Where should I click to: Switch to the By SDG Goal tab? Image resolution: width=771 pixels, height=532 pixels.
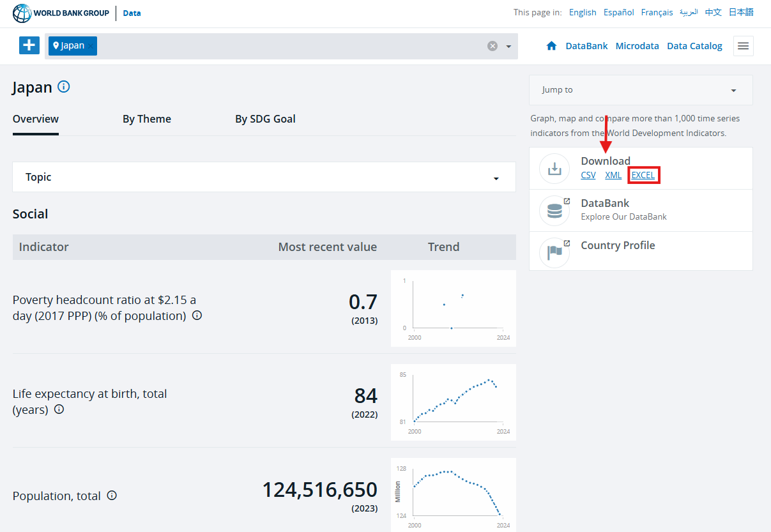point(265,119)
